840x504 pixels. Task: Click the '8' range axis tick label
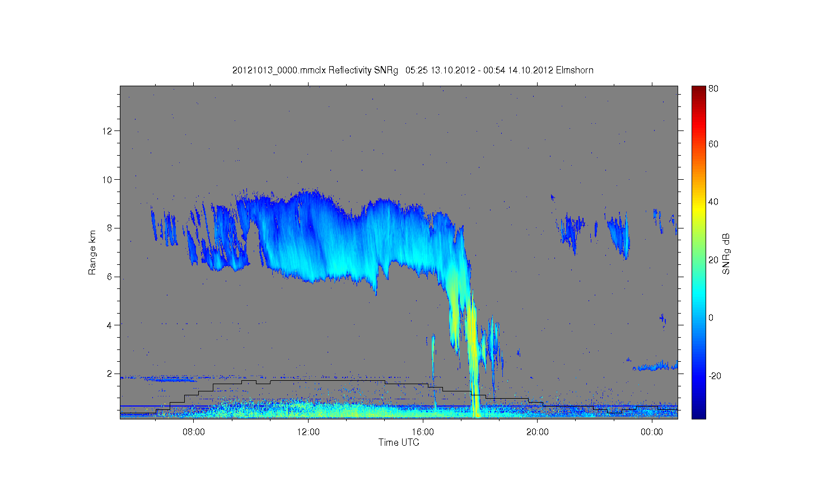(x=110, y=228)
